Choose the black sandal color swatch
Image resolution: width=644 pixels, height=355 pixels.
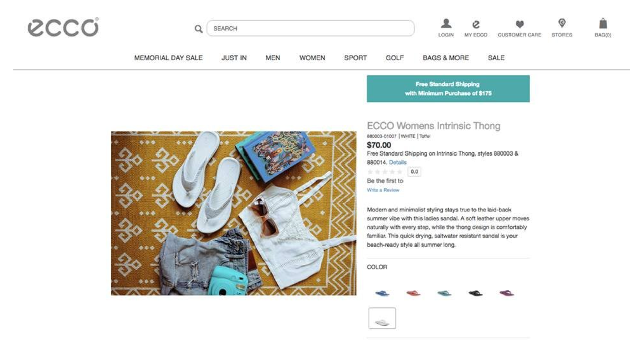pos(475,293)
